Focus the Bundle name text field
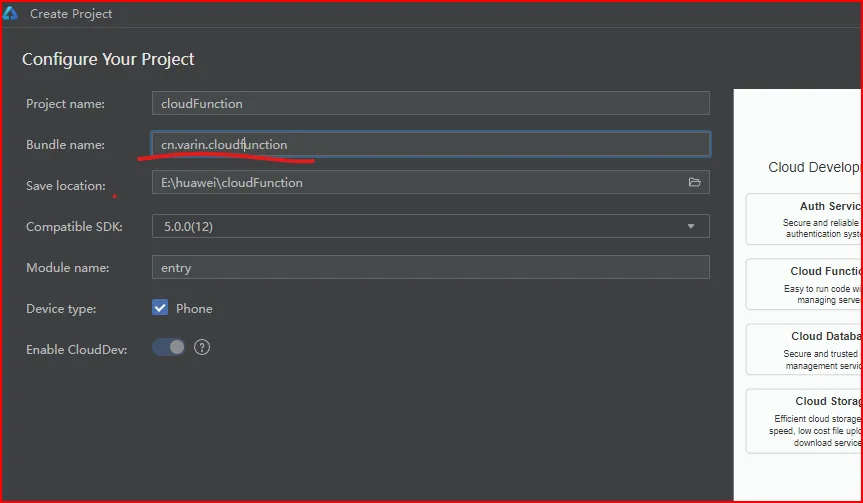Image resolution: width=863 pixels, height=503 pixels. 430,144
